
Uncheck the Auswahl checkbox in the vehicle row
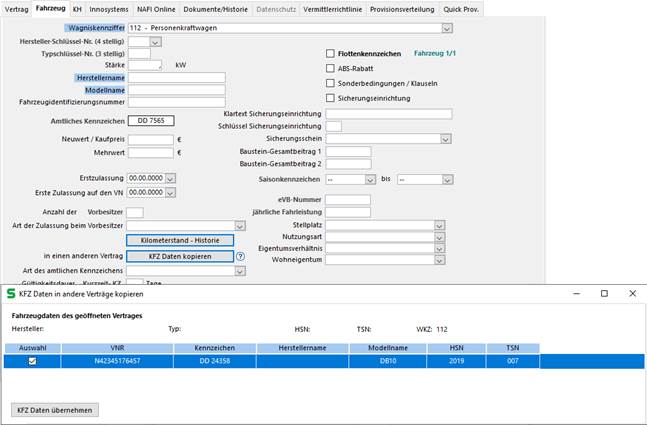(x=33, y=361)
